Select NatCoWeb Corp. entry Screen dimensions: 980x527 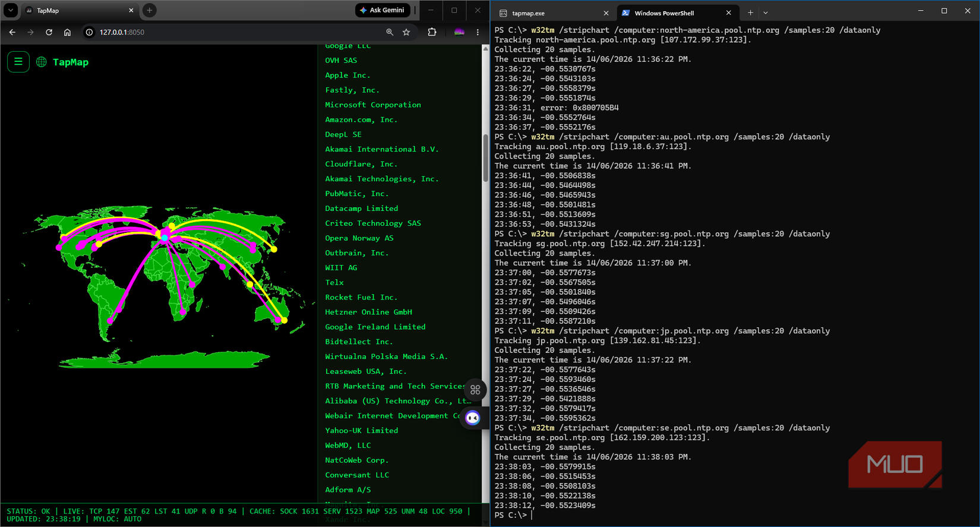[x=357, y=460]
